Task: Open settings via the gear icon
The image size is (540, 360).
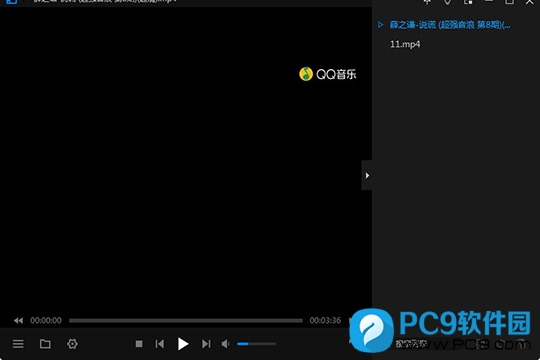Action: [72, 344]
